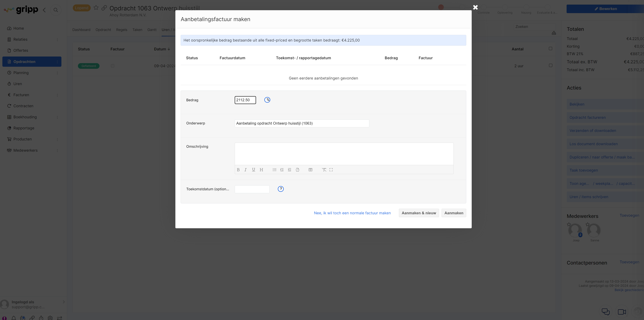
Task: Increase indent in Omschrijving editor
Action: (282, 170)
